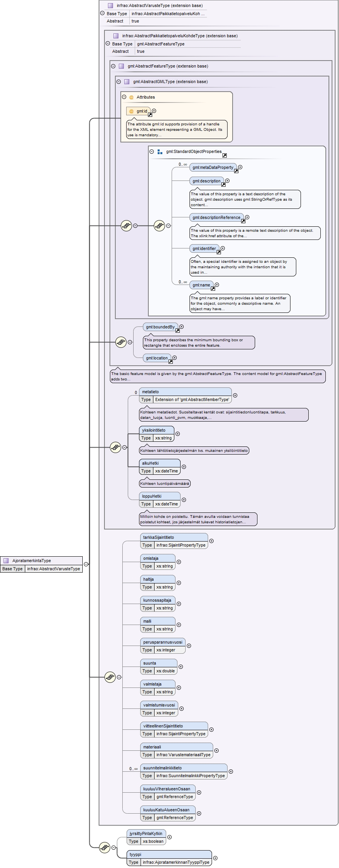Select the AbstractGMLType outer sequence icon

pyautogui.click(x=126, y=226)
